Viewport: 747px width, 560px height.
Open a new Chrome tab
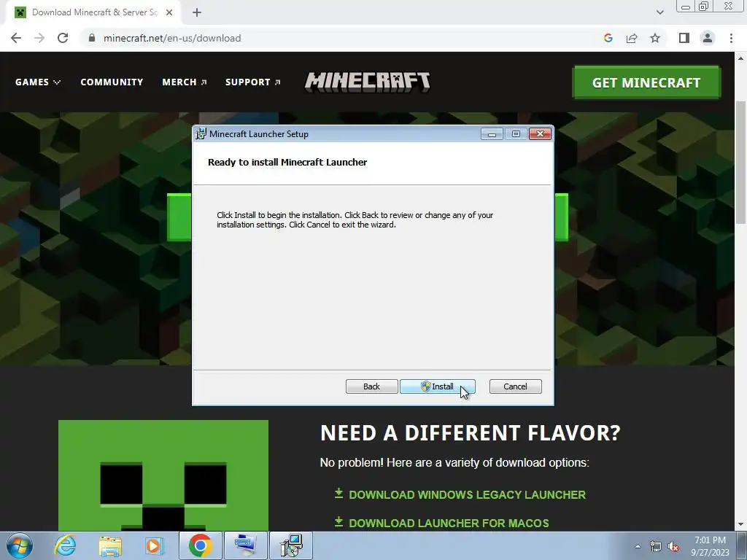pyautogui.click(x=197, y=12)
